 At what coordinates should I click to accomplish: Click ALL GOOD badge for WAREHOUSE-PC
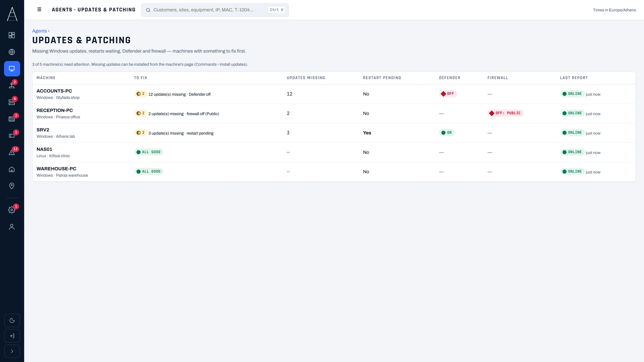point(149,172)
